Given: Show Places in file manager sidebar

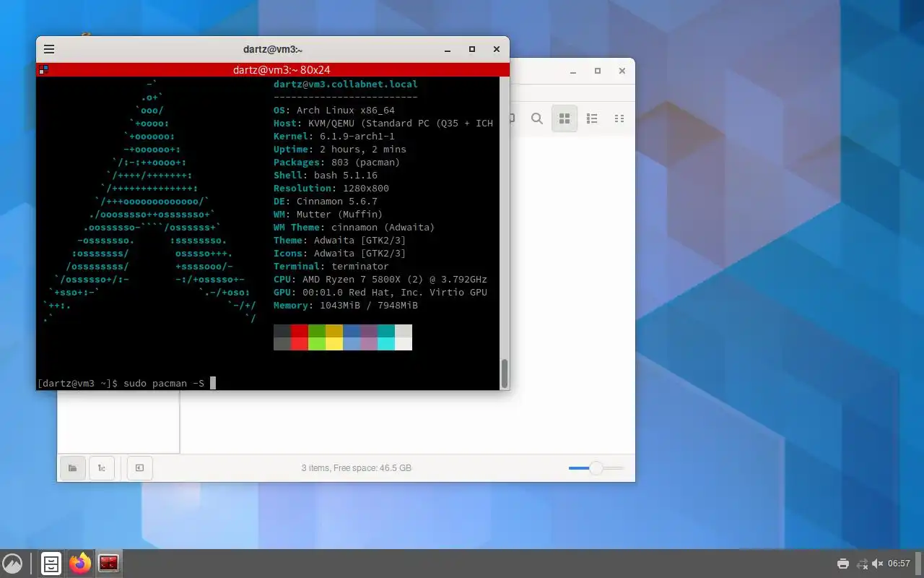Looking at the screenshot, I should [73, 468].
